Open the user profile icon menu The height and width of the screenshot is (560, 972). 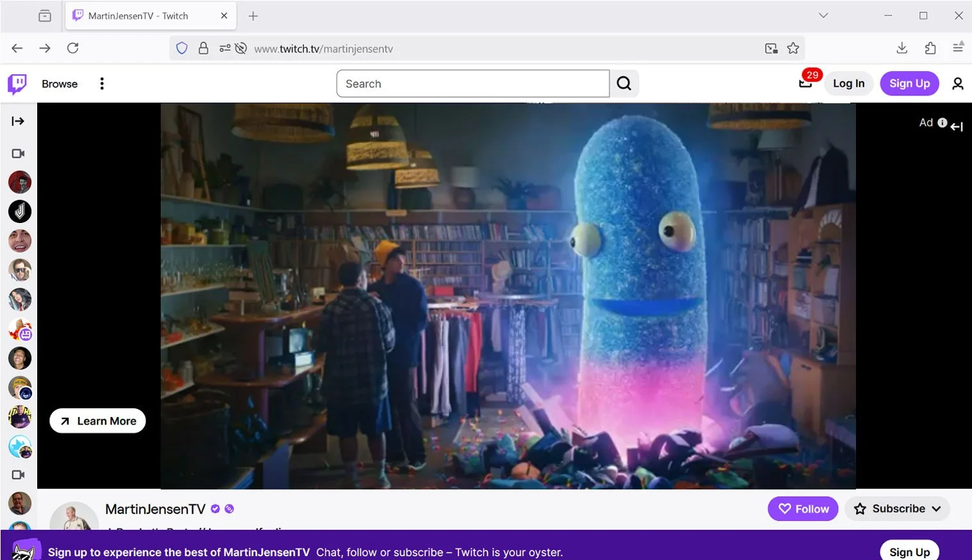click(958, 84)
